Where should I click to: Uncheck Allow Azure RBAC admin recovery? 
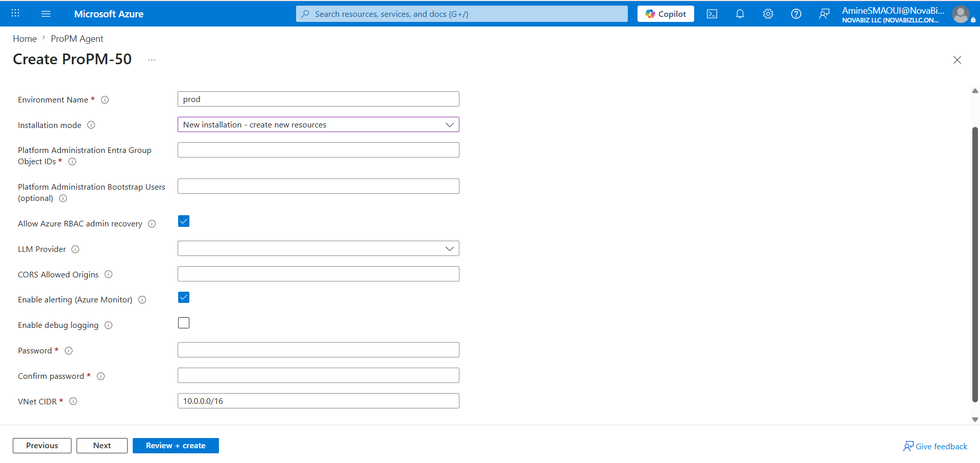pyautogui.click(x=184, y=221)
